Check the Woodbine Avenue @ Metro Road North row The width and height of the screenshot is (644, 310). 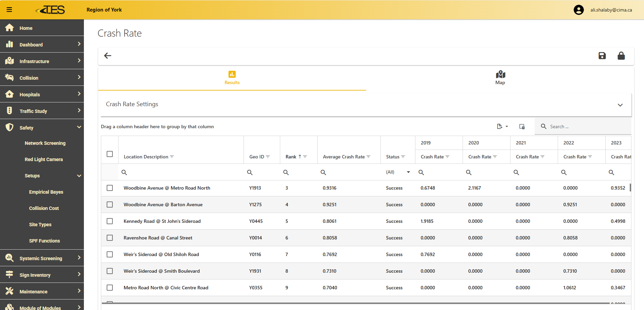[110, 188]
